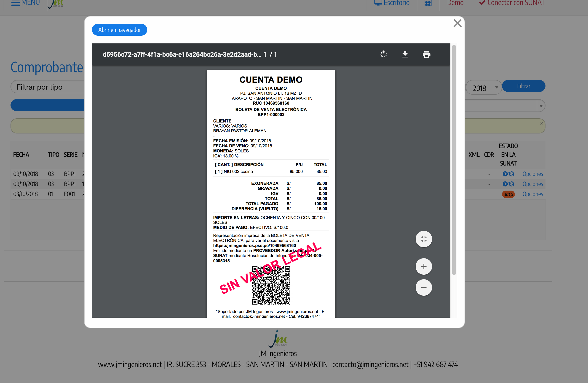The image size is (588, 383).
Task: Expand the 2018 year dropdown
Action: (484, 88)
